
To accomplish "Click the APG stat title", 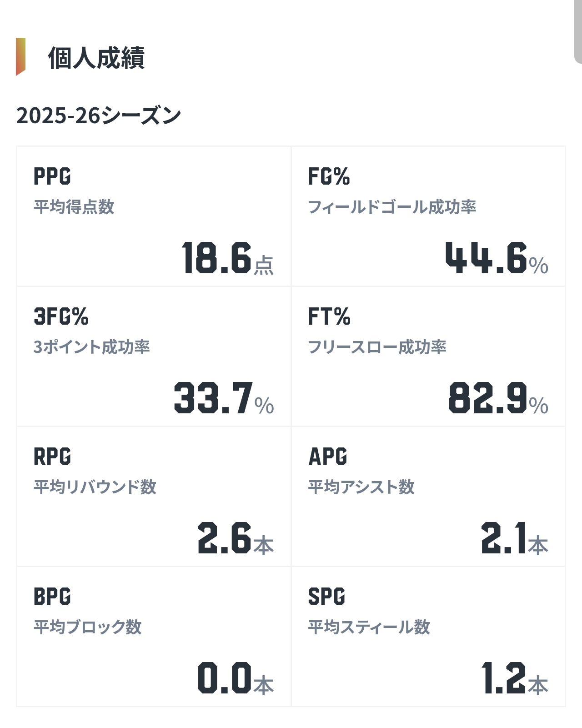I will [328, 457].
